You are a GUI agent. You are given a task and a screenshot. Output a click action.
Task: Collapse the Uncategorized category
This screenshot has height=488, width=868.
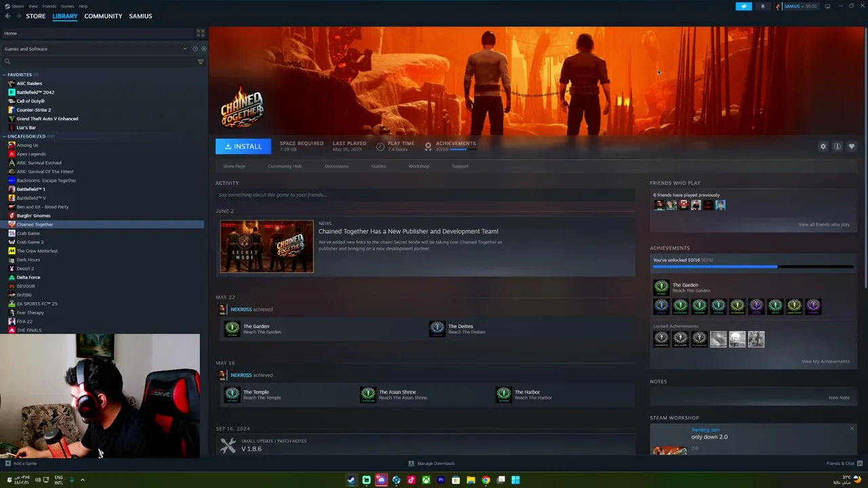point(4,136)
